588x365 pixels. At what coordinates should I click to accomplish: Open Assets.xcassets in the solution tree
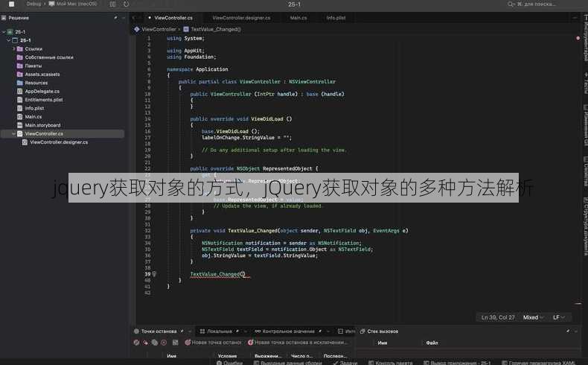[38, 74]
